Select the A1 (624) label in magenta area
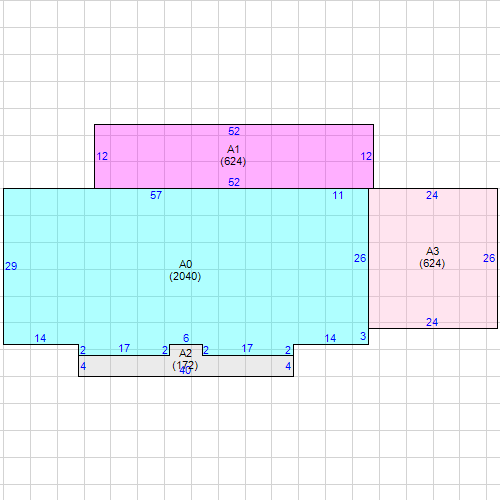The height and width of the screenshot is (500, 500). [233, 155]
